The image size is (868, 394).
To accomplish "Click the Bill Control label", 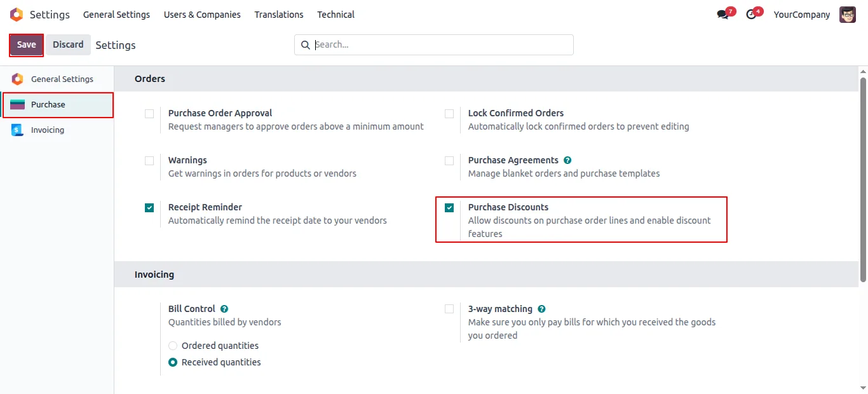I will 192,309.
